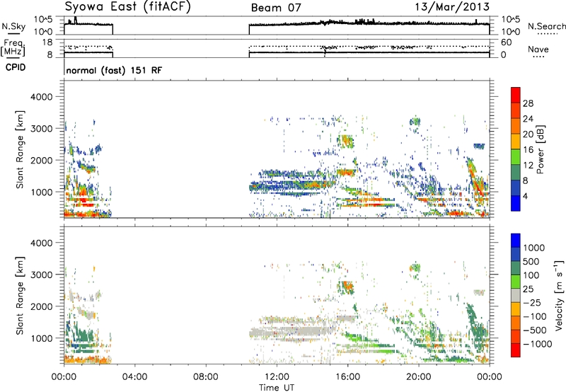Click the '60' Nave axis tick
Viewport: 566px width, 392px height.
507,42
